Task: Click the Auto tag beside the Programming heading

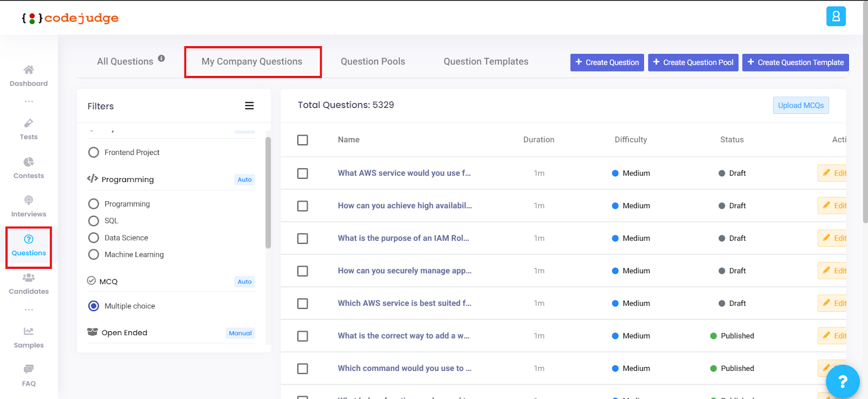Action: click(245, 179)
